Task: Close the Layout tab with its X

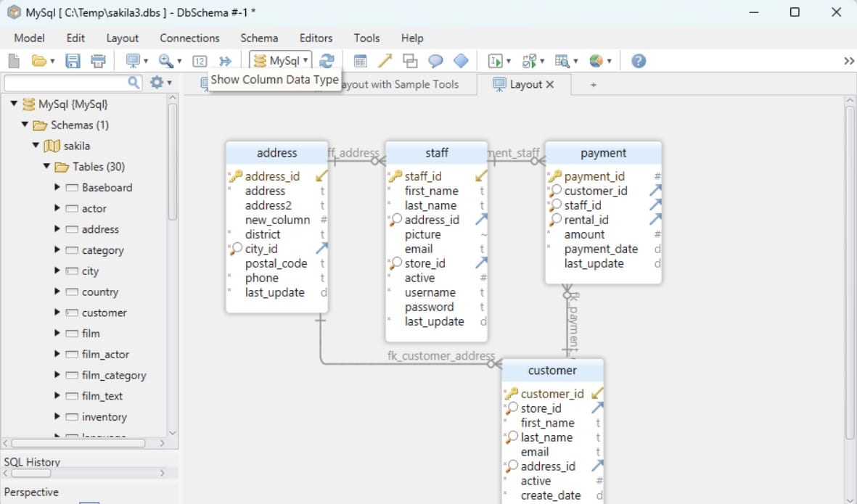Action: 550,85
